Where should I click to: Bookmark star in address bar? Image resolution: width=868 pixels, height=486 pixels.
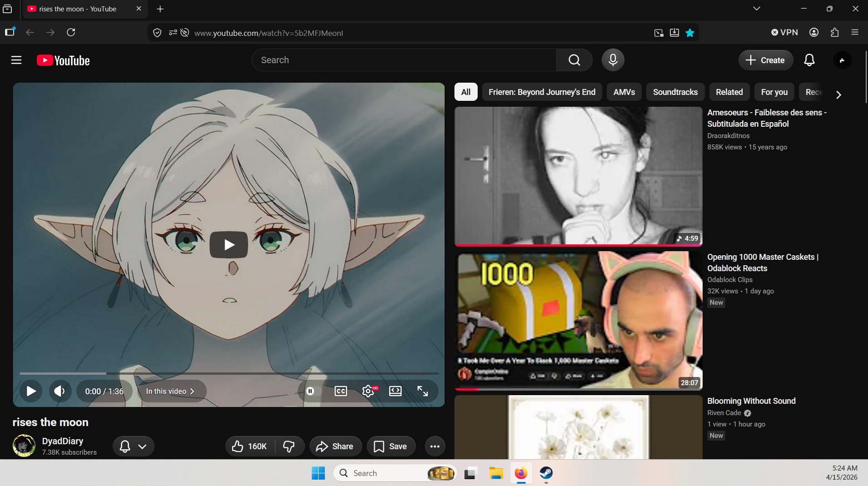690,33
